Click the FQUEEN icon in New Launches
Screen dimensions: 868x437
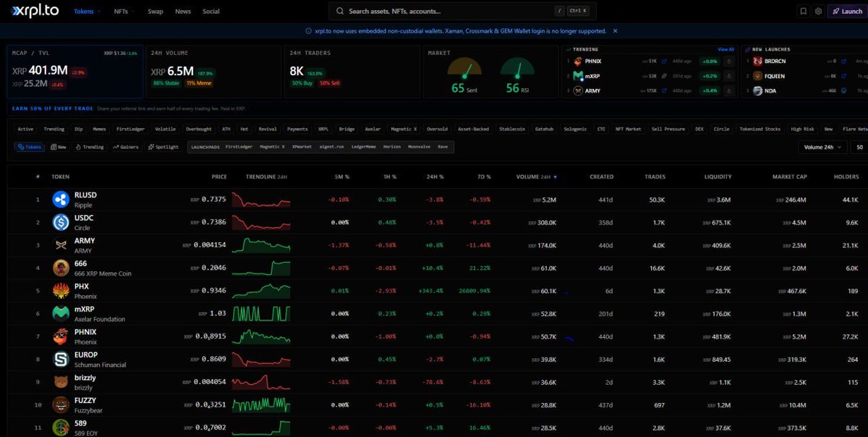click(x=757, y=76)
